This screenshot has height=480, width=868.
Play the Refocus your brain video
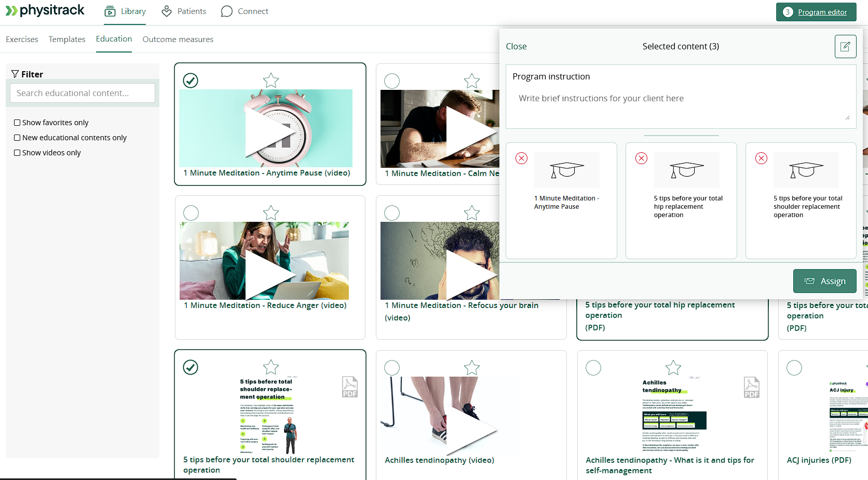click(472, 274)
